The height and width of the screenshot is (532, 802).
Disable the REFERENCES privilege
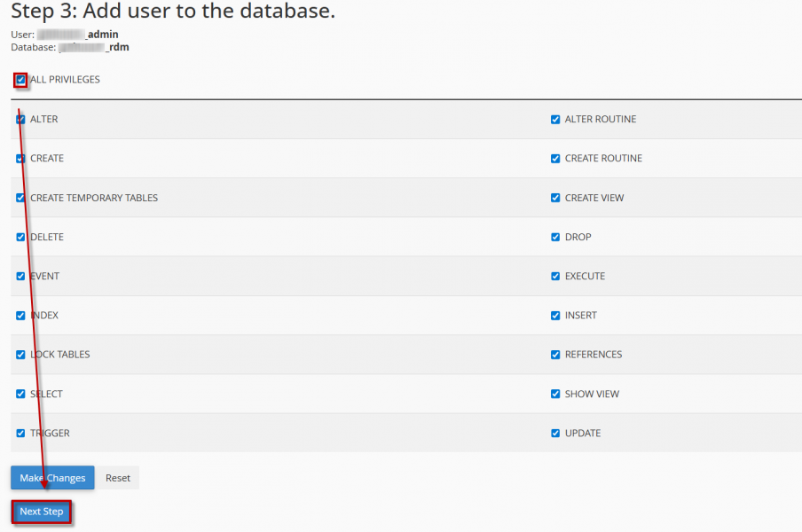pos(555,355)
